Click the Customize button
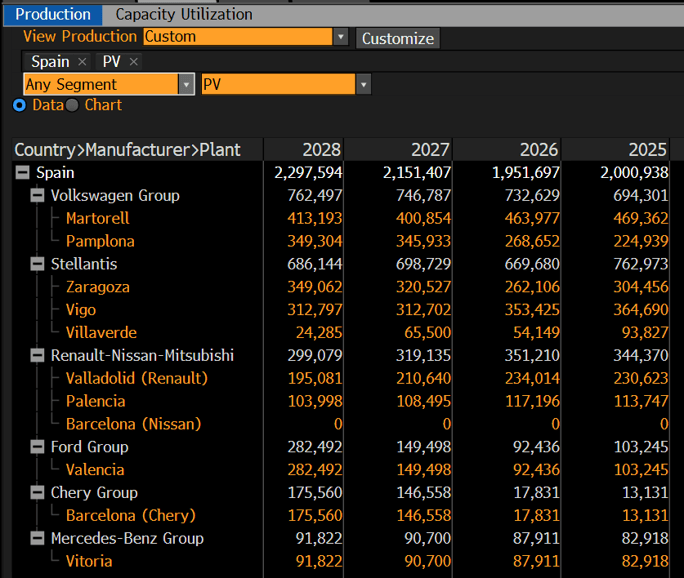 pyautogui.click(x=398, y=38)
